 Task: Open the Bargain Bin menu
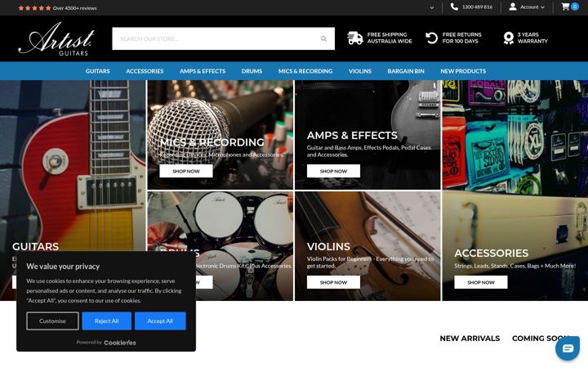pos(406,71)
